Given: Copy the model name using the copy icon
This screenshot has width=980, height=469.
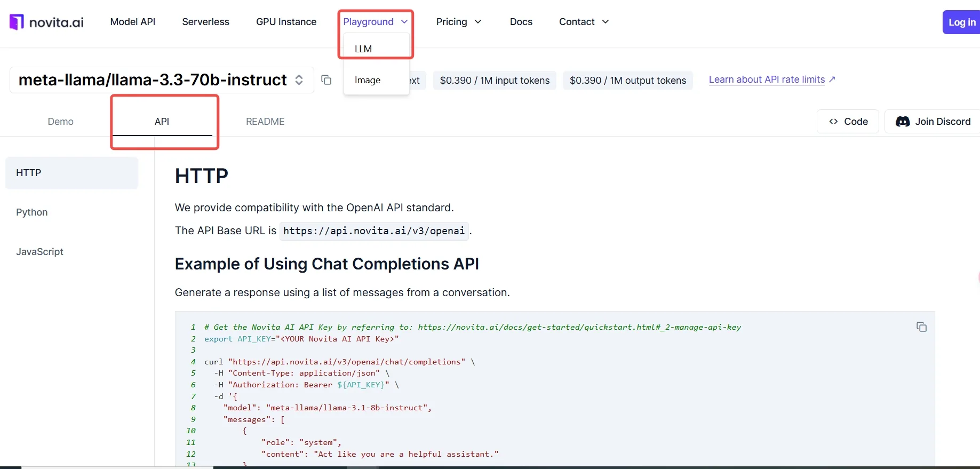Looking at the screenshot, I should point(326,80).
